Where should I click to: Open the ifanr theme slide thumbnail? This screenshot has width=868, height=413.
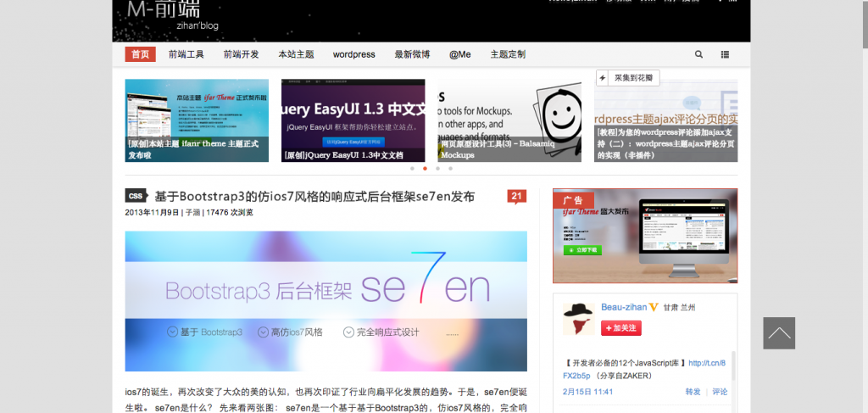click(197, 120)
